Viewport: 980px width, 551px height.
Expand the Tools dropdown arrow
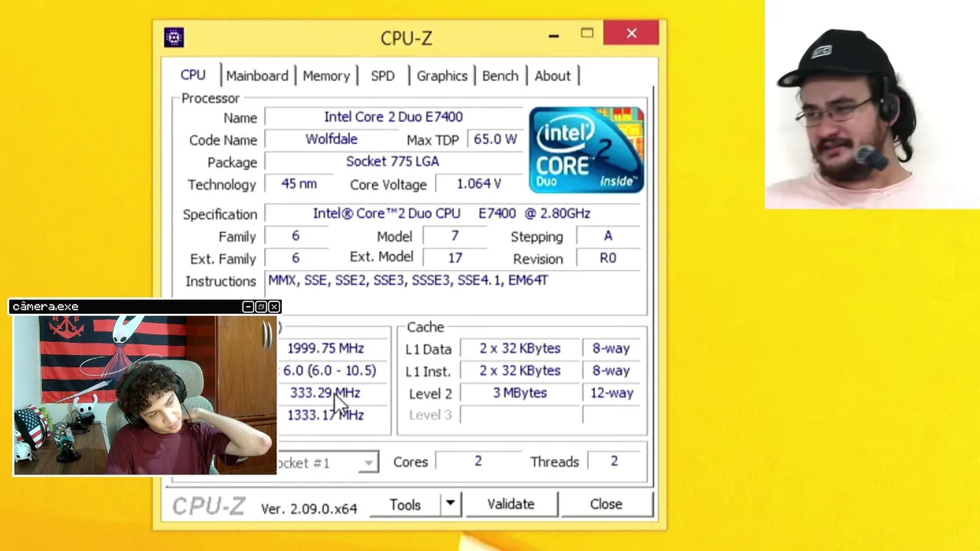[x=450, y=504]
